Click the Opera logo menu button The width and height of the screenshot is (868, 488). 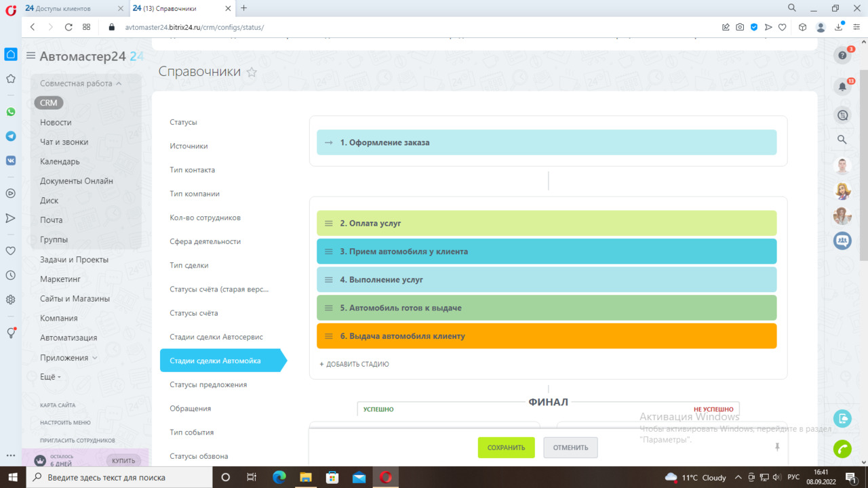click(11, 9)
